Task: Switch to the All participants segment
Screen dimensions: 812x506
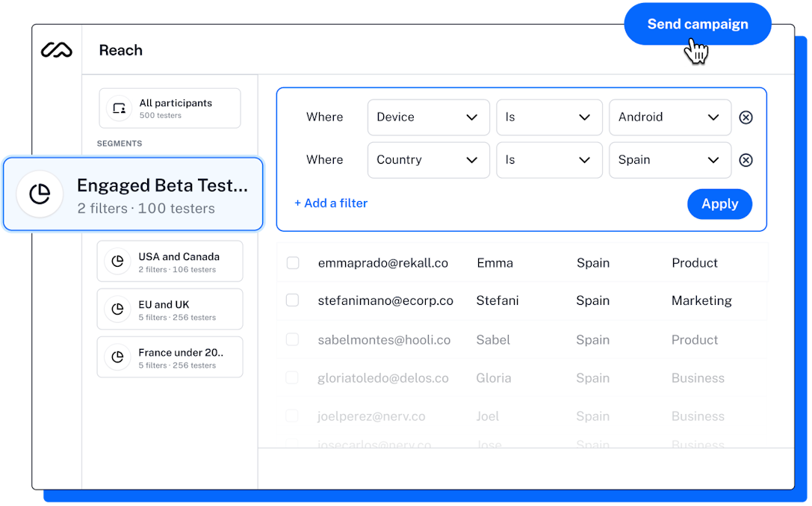Action: [170, 108]
